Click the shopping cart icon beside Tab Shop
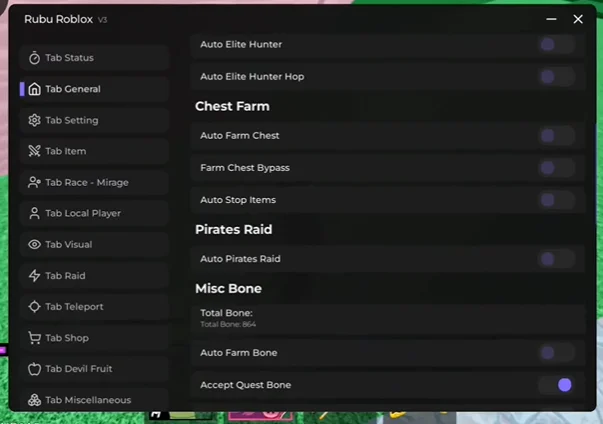This screenshot has width=603, height=424. click(34, 338)
